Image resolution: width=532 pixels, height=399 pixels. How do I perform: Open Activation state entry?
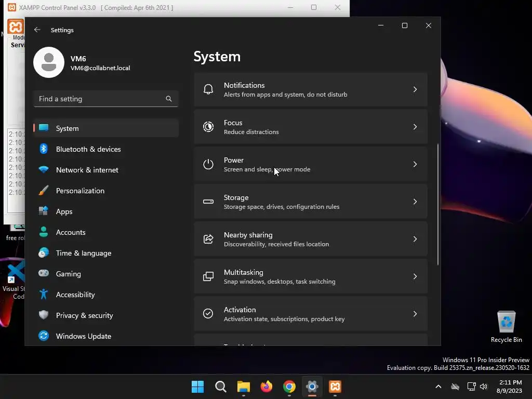coord(311,314)
